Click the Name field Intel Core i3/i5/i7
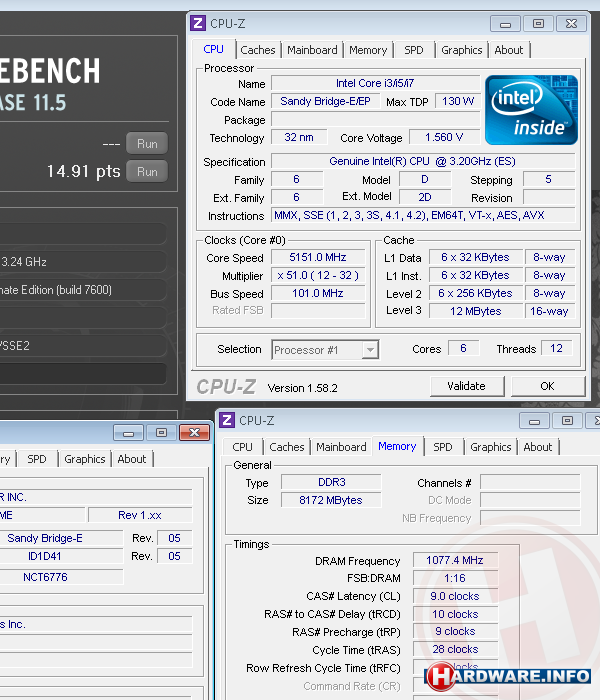Screen dimensions: 600x700 click(375, 83)
